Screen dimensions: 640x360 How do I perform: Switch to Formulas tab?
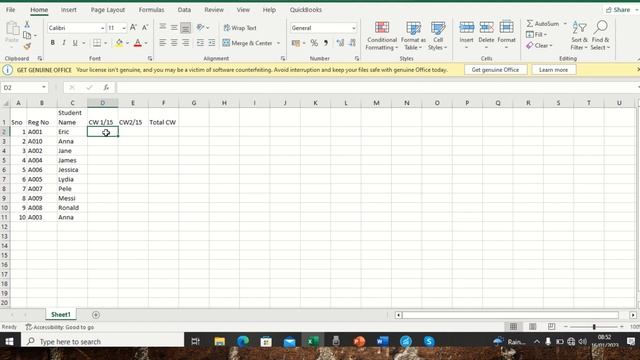click(x=151, y=10)
